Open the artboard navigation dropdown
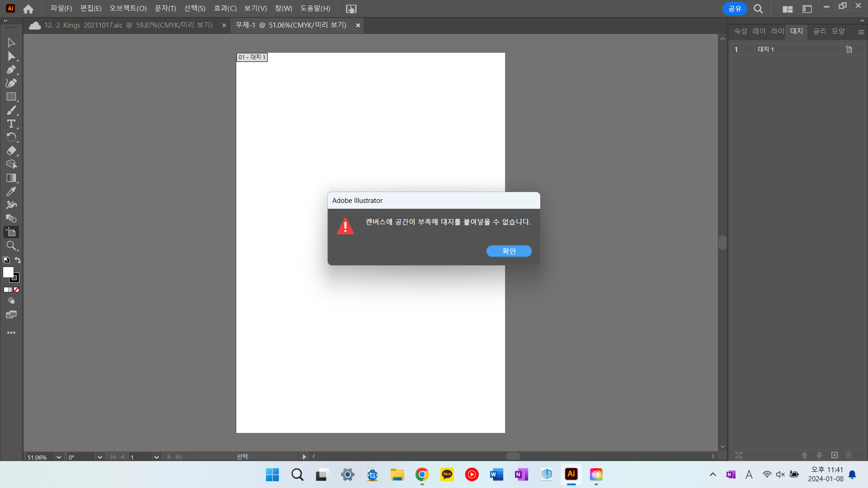 [x=156, y=457]
